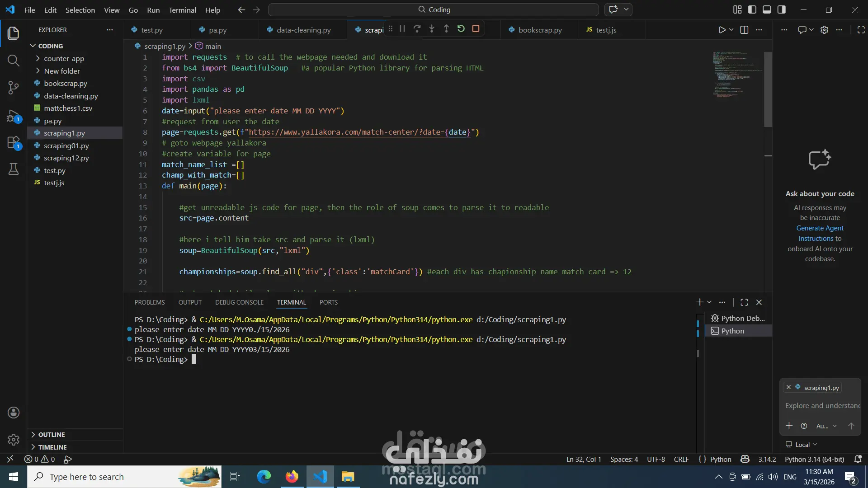Switch to the DEBUG CONSOLE tab
This screenshot has height=488, width=868.
(239, 302)
